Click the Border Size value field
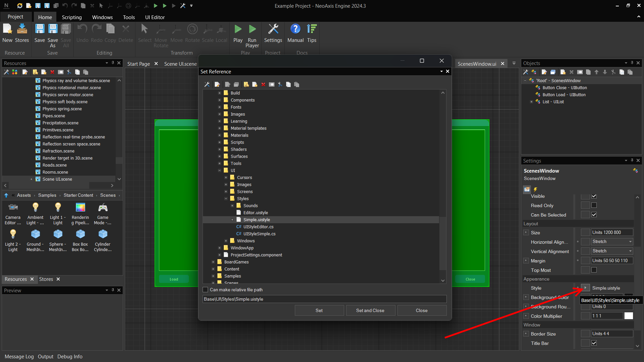This screenshot has height=362, width=644. click(x=612, y=334)
